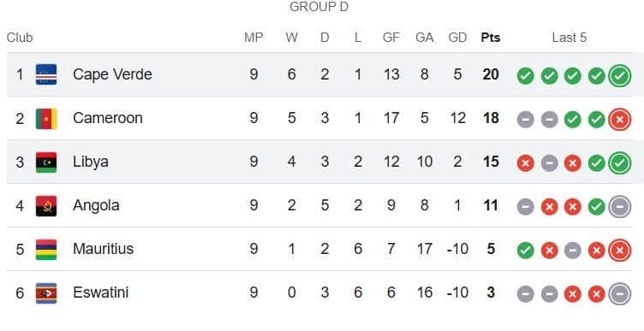
Task: Select the Pts column header
Action: 491,38
